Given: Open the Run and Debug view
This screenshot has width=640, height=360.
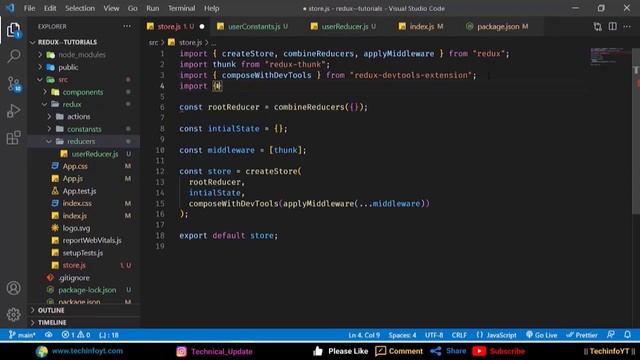Looking at the screenshot, I should click(13, 111).
